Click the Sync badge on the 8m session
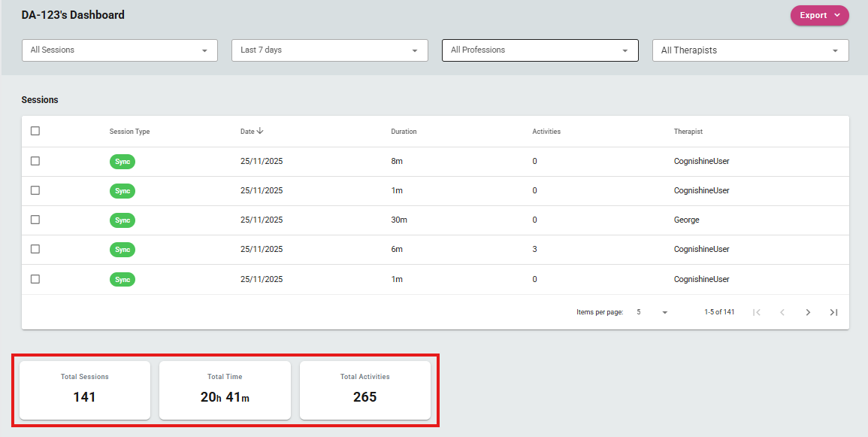This screenshot has height=437, width=868. tap(122, 162)
